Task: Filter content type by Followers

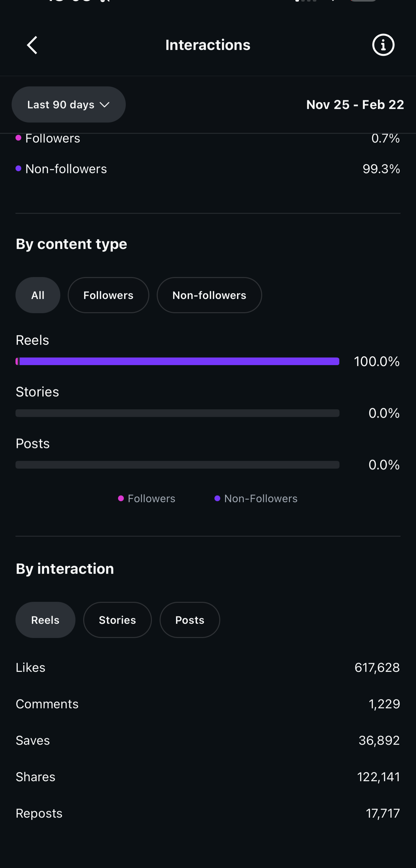Action: point(108,295)
